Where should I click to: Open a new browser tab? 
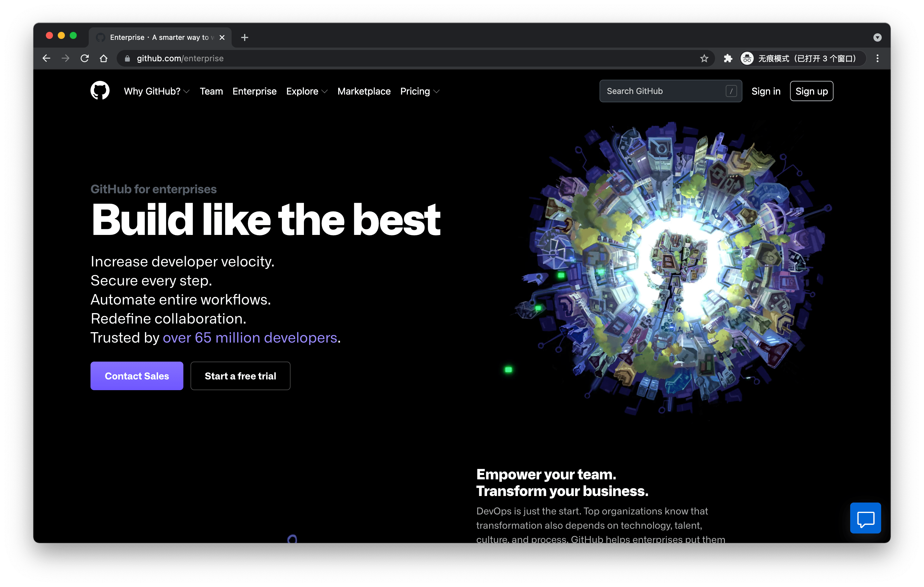pyautogui.click(x=245, y=37)
